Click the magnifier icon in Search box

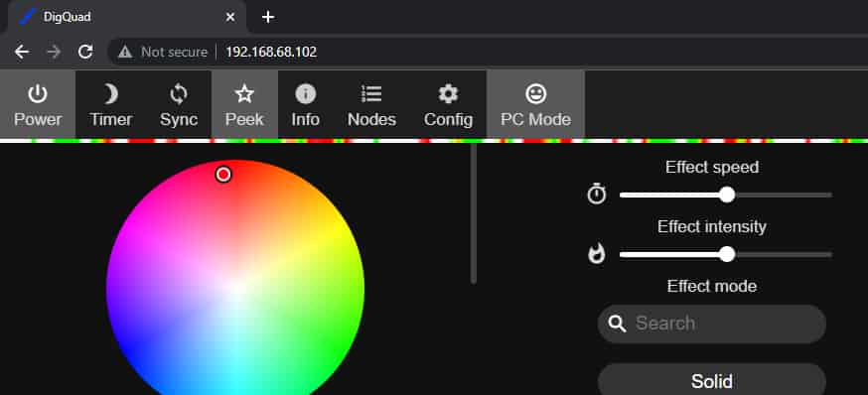pyautogui.click(x=617, y=324)
